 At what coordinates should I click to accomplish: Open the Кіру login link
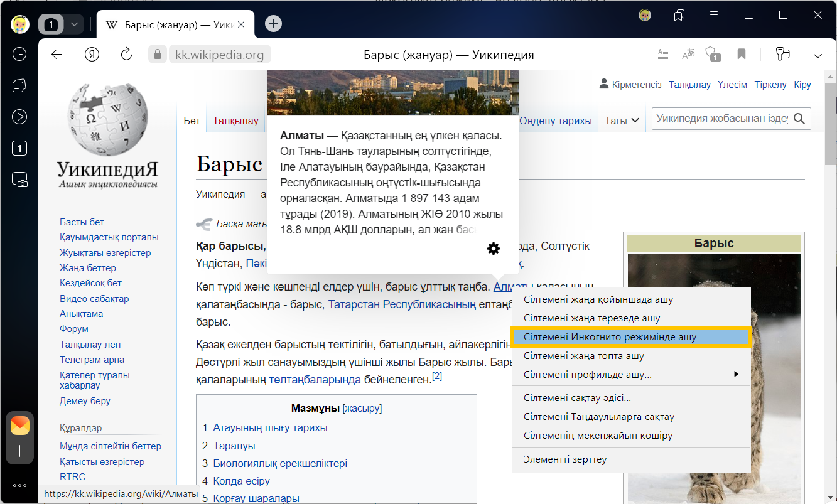tap(802, 85)
